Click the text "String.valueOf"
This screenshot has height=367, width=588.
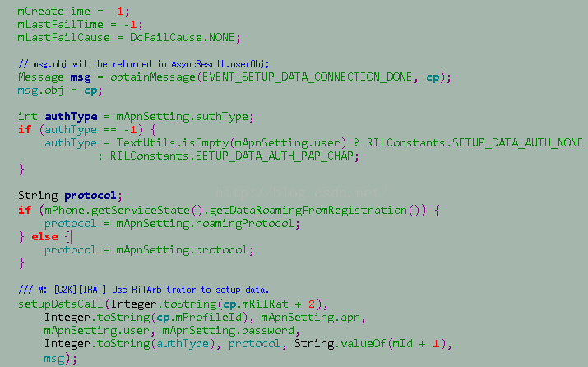pos(340,344)
